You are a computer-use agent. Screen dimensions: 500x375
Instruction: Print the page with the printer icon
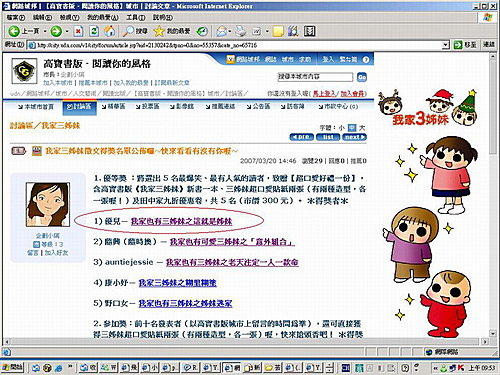(x=240, y=31)
